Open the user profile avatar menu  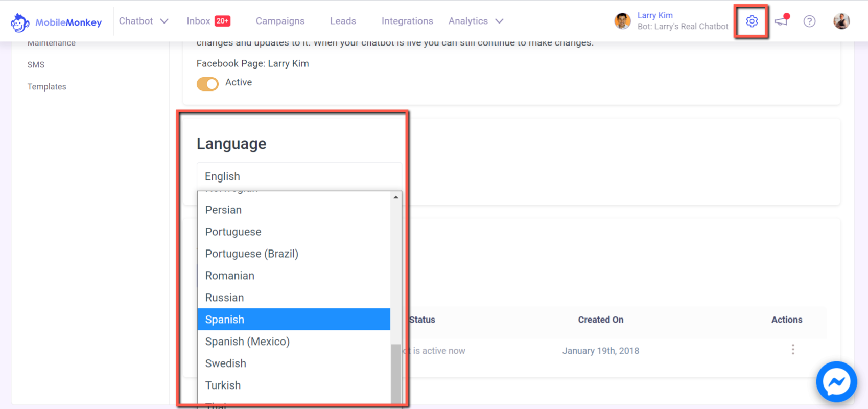[x=841, y=21]
